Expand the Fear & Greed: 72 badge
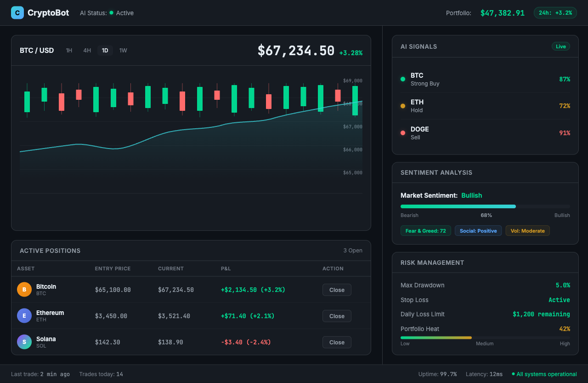Image resolution: width=588 pixels, height=383 pixels. (425, 230)
